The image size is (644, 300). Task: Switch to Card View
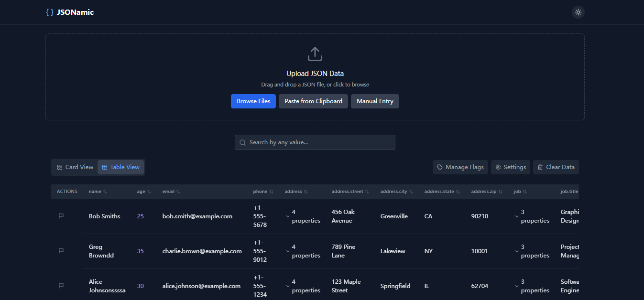[75, 167]
